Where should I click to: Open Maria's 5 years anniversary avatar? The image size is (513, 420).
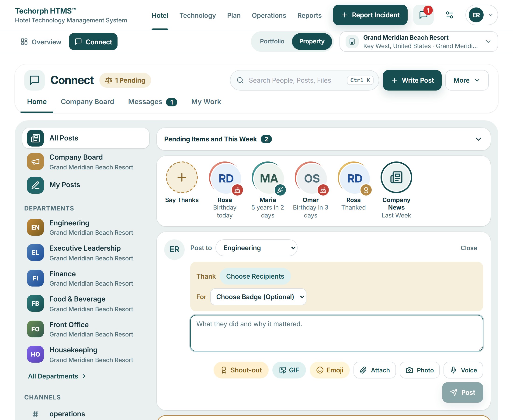tap(268, 177)
